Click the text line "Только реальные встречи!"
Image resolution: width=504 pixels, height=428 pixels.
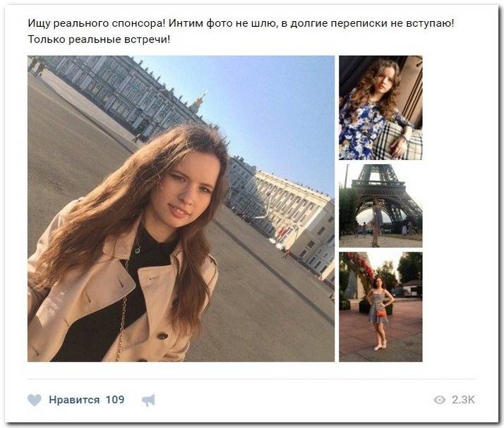(x=99, y=39)
